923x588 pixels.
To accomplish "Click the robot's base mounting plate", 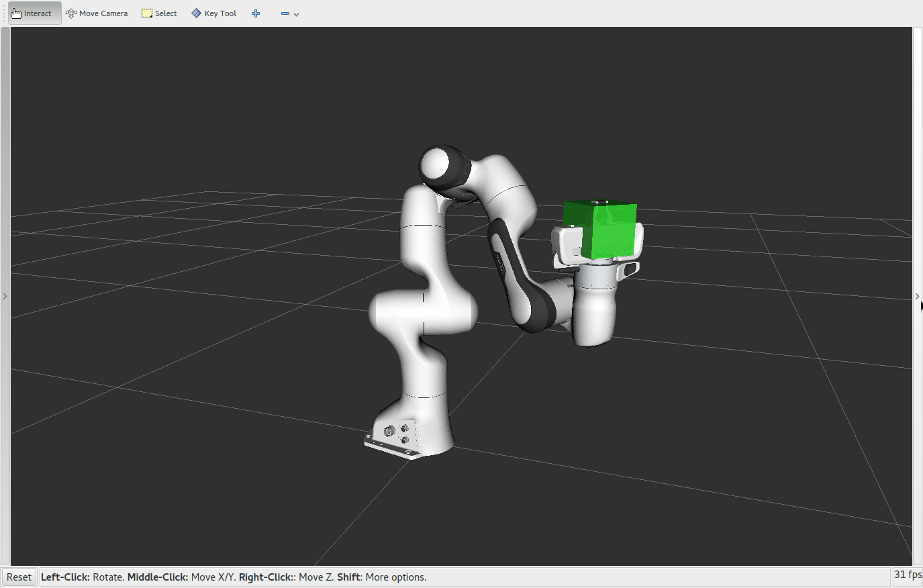I will tap(391, 447).
